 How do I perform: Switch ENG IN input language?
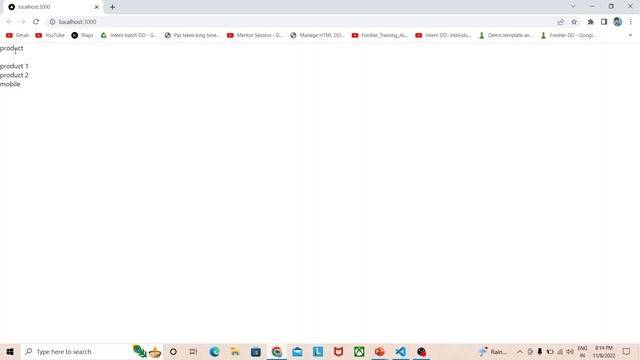pyautogui.click(x=582, y=351)
